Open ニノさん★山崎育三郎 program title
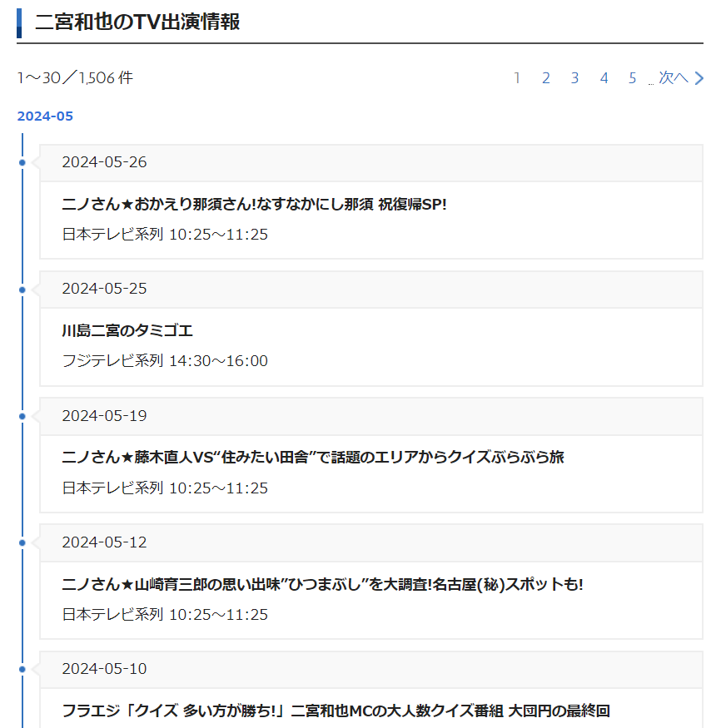The height and width of the screenshot is (728, 716). pyautogui.click(x=322, y=584)
